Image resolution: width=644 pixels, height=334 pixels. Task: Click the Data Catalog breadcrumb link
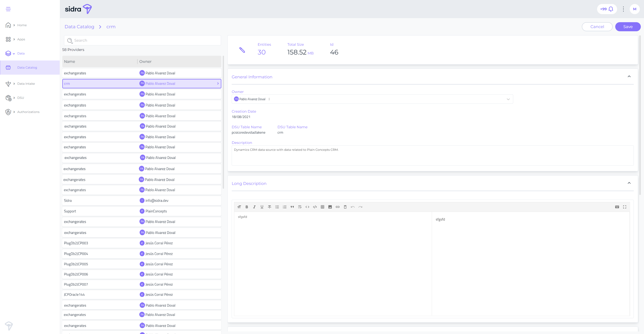point(79,27)
